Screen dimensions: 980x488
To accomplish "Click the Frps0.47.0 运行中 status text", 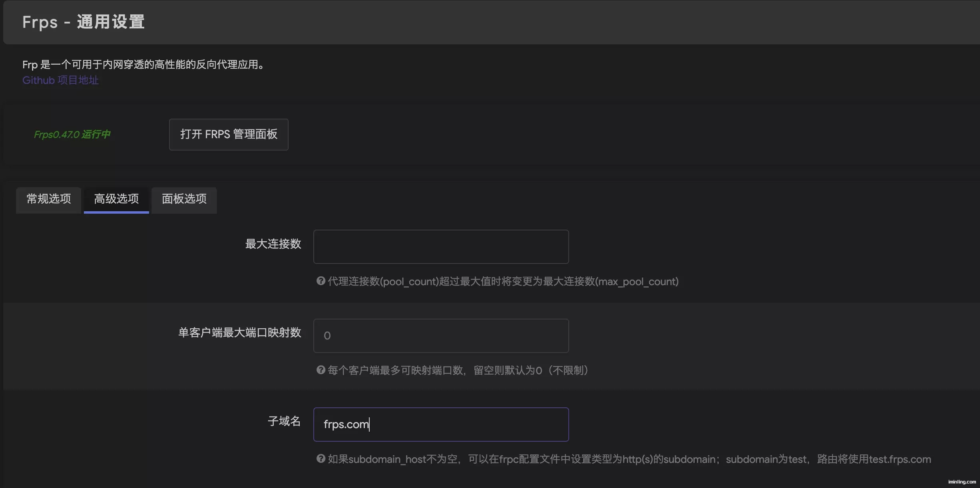I will (x=72, y=135).
